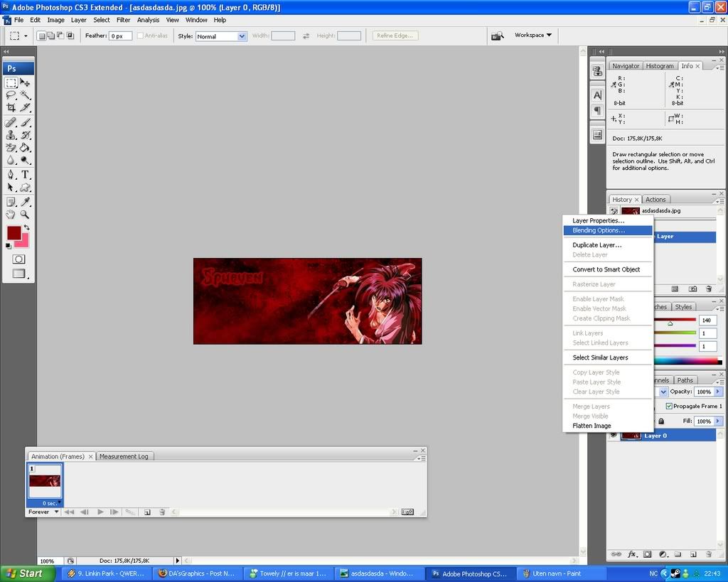This screenshot has width=728, height=582.
Task: Open Windows Start button
Action: (x=28, y=573)
